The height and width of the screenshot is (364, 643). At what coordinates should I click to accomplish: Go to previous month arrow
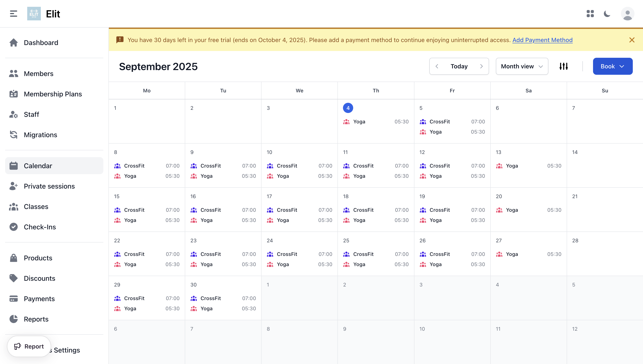point(437,66)
